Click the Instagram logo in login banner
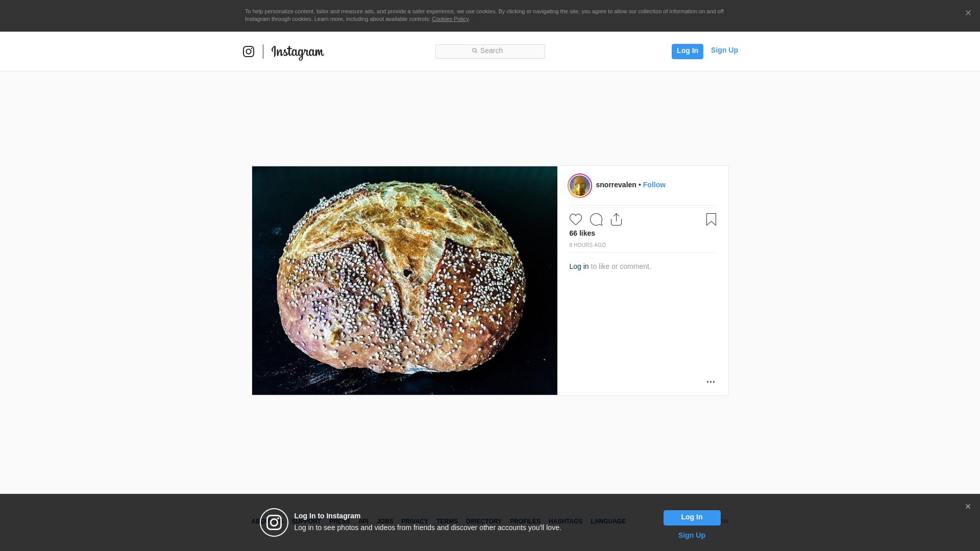This screenshot has height=551, width=980. pos(274,522)
